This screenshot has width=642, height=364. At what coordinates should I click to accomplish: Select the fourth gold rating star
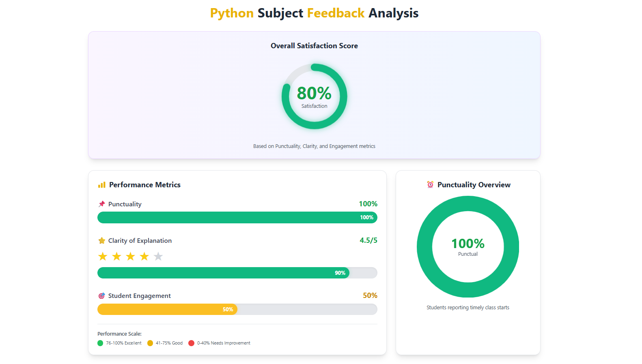click(144, 257)
